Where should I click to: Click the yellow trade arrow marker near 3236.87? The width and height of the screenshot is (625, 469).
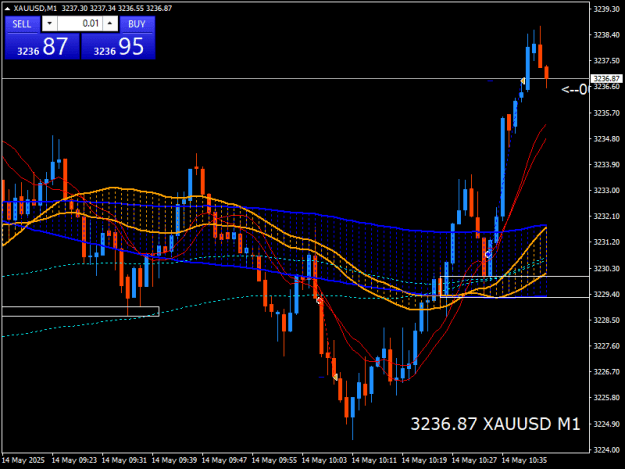point(523,81)
